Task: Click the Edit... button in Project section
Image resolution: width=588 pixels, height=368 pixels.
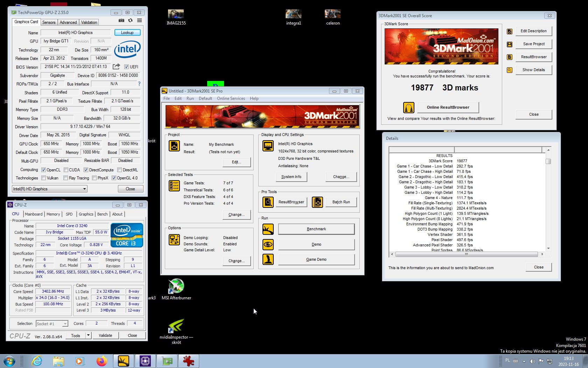Action: [x=236, y=162]
